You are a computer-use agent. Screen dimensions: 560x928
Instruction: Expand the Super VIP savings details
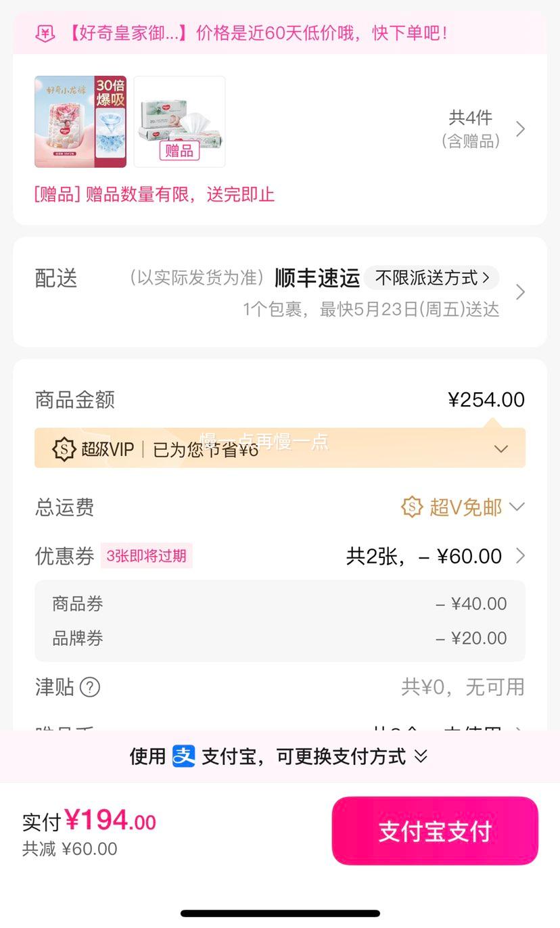[x=501, y=449]
